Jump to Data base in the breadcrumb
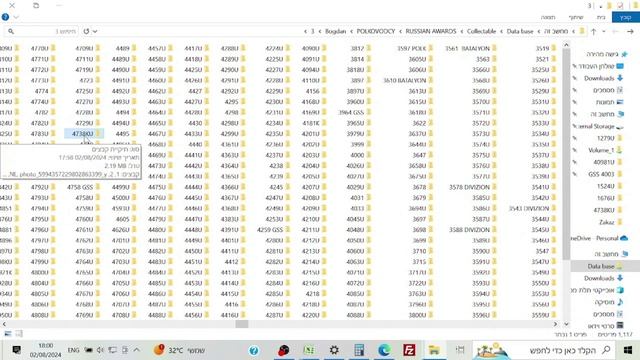640x360 pixels. click(x=520, y=31)
